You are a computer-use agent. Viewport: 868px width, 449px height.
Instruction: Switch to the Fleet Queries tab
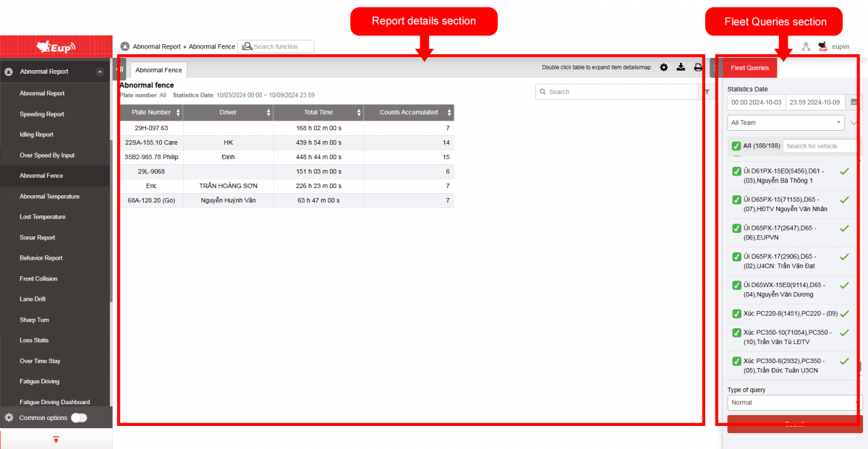coord(749,68)
